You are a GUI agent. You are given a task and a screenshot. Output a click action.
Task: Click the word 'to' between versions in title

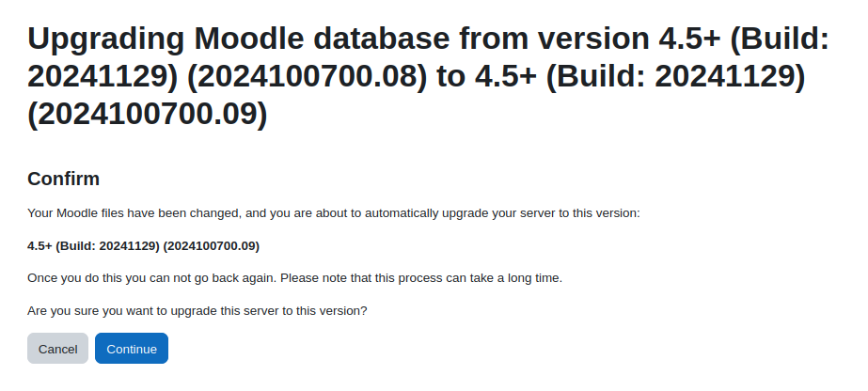pos(451,76)
